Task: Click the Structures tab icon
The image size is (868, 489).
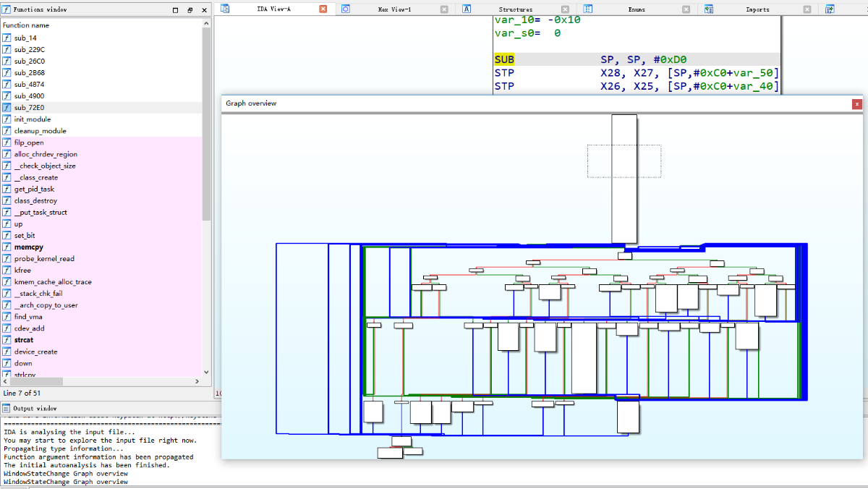Action: point(467,9)
